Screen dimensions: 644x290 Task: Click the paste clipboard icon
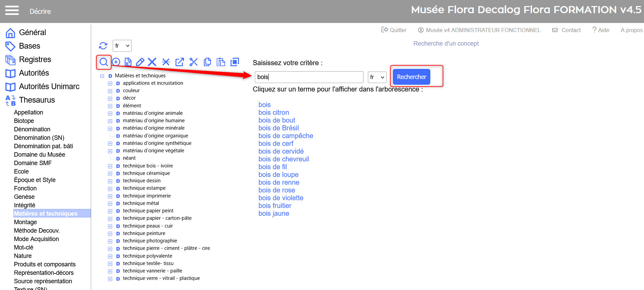pos(221,62)
